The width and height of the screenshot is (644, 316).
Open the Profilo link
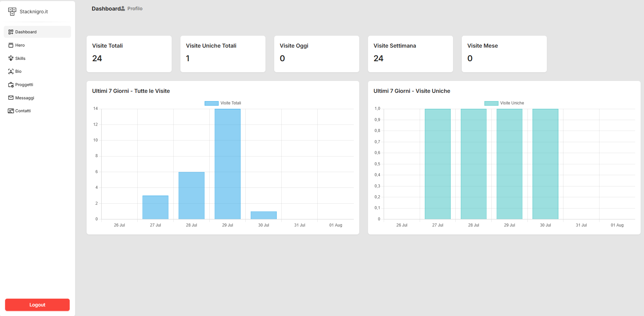[135, 9]
